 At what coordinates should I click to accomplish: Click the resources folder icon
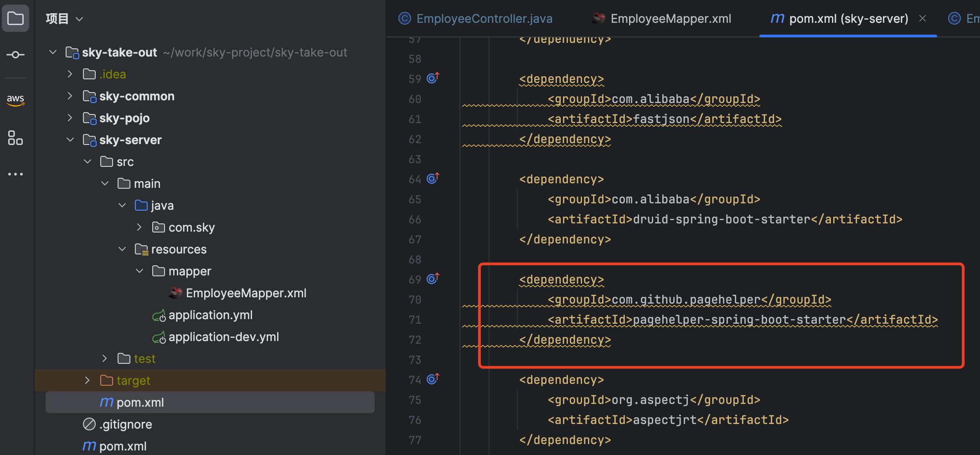[x=141, y=249]
